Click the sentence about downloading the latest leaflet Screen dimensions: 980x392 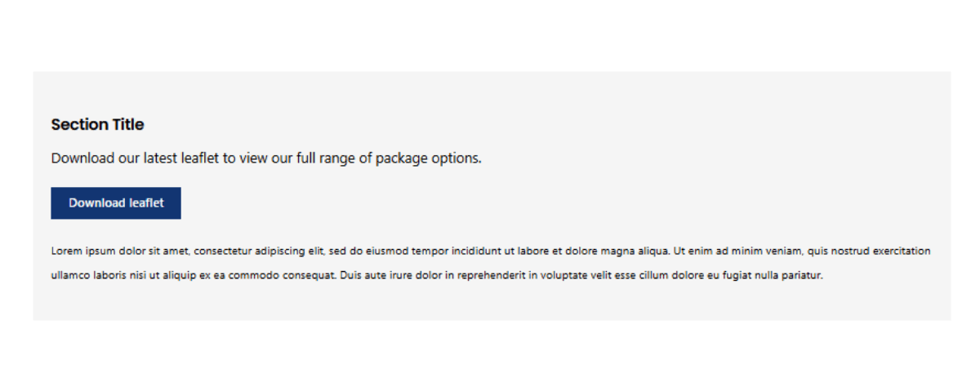point(266,158)
